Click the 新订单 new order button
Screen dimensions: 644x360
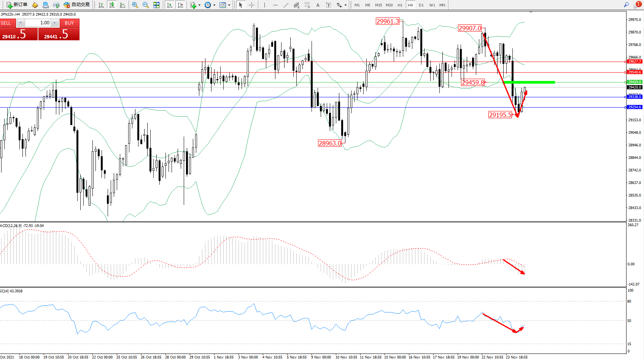[17, 5]
